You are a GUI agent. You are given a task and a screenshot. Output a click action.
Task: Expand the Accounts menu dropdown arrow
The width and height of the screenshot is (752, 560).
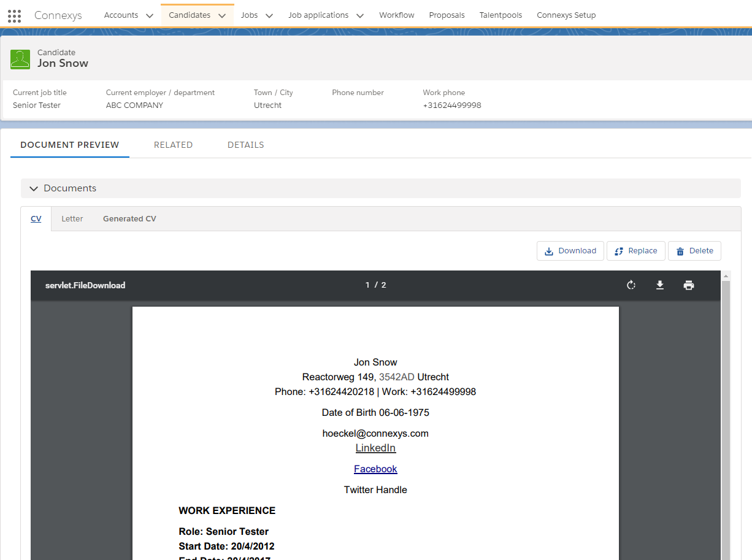(150, 16)
